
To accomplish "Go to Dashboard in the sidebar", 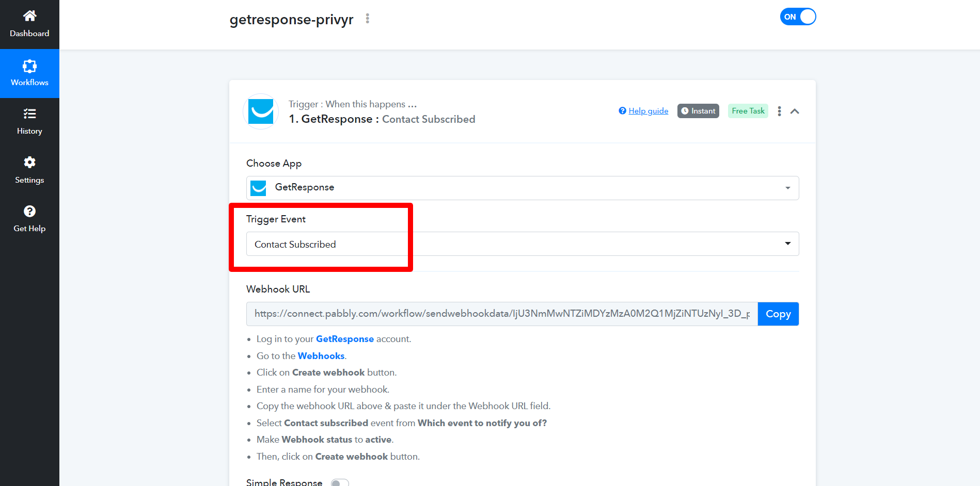I will (x=29, y=24).
